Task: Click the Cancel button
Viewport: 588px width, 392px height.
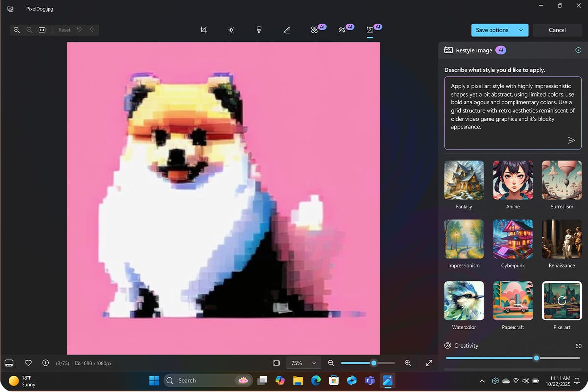Action: pos(557,30)
